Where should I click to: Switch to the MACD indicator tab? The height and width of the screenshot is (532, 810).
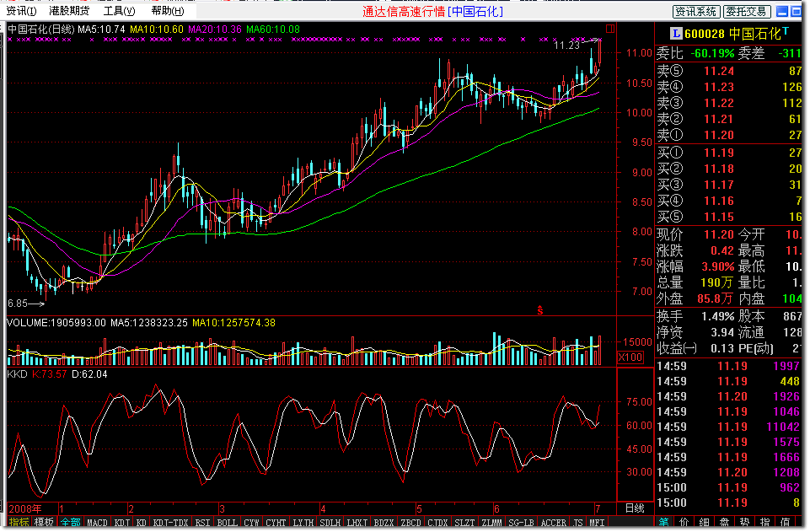tap(97, 523)
